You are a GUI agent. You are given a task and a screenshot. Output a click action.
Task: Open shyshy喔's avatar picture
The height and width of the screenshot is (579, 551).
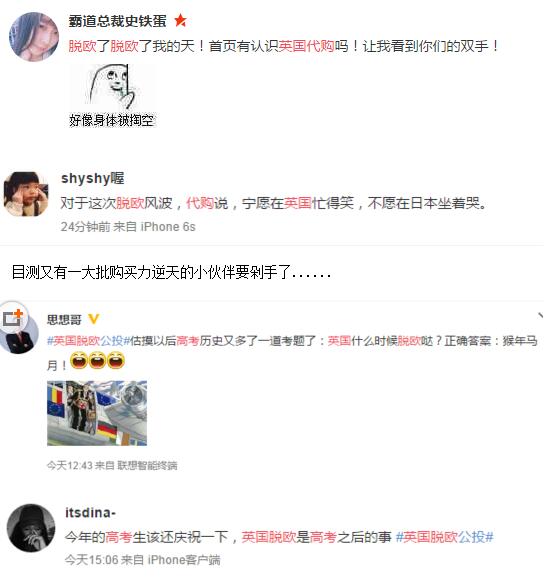(x=25, y=193)
